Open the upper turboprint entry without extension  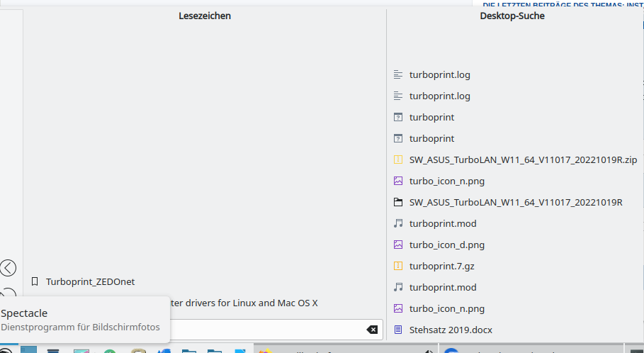431,117
